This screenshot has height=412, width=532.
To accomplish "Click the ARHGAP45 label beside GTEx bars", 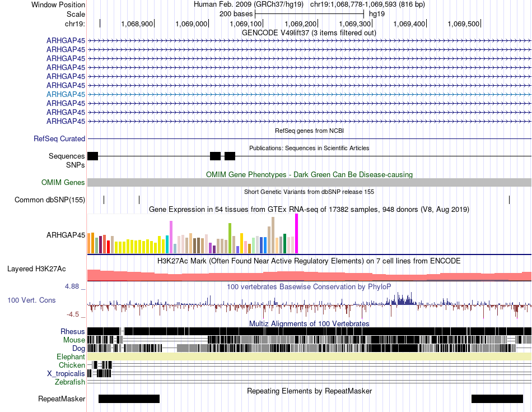I will (66, 235).
